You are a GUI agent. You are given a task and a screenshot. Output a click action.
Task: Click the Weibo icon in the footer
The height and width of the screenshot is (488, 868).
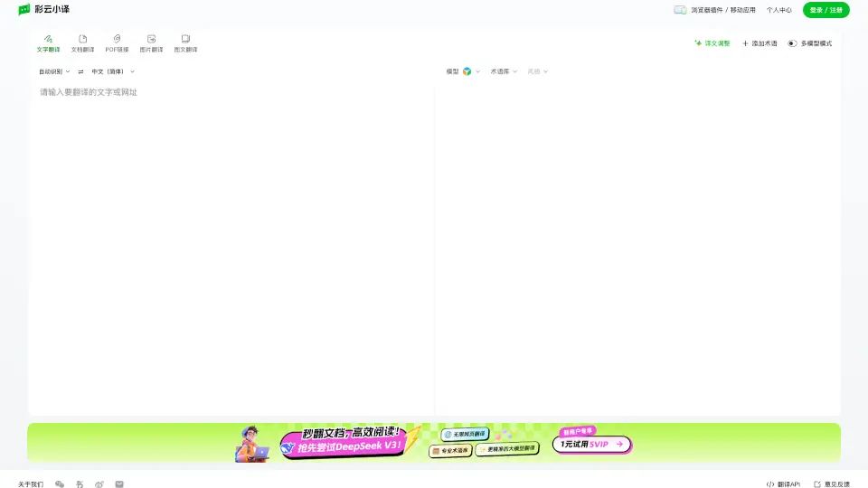tap(99, 484)
